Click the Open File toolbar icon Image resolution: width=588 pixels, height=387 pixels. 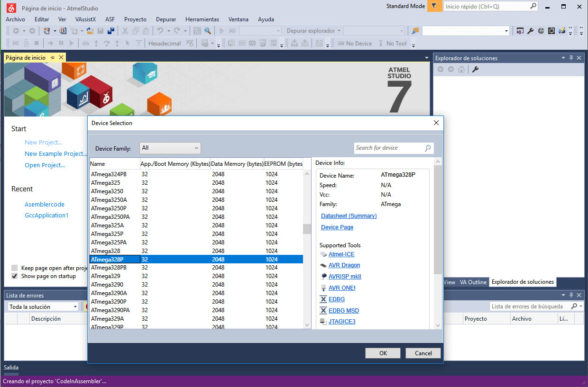pos(90,31)
